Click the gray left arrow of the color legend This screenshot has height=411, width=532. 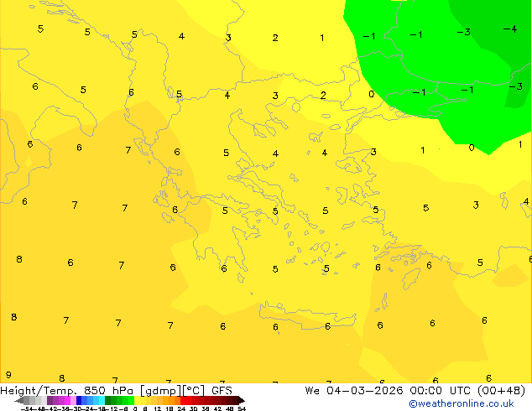pyautogui.click(x=19, y=401)
